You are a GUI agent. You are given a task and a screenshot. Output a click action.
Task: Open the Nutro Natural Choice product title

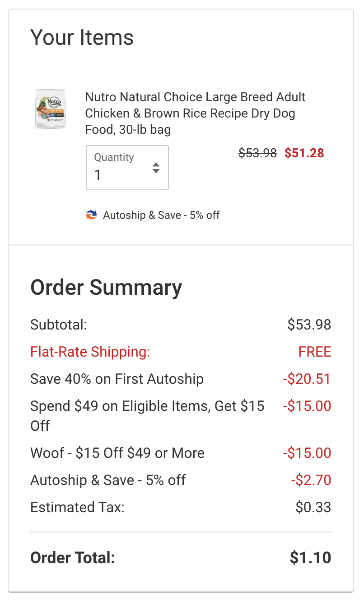[195, 113]
